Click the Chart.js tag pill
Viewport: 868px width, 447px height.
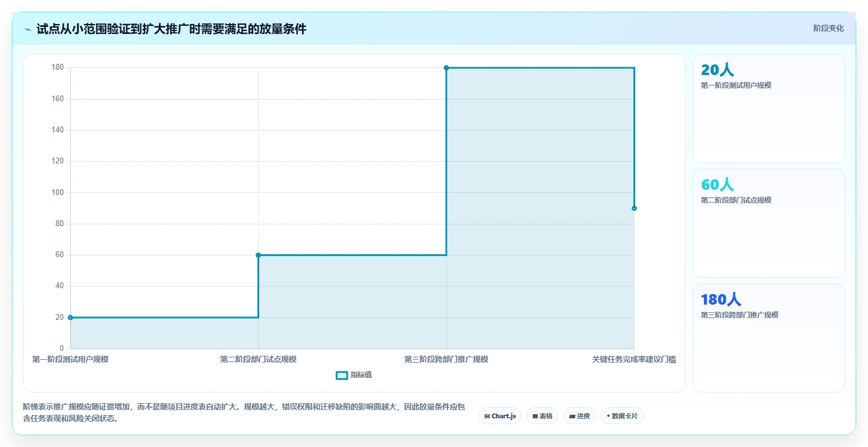[500, 416]
